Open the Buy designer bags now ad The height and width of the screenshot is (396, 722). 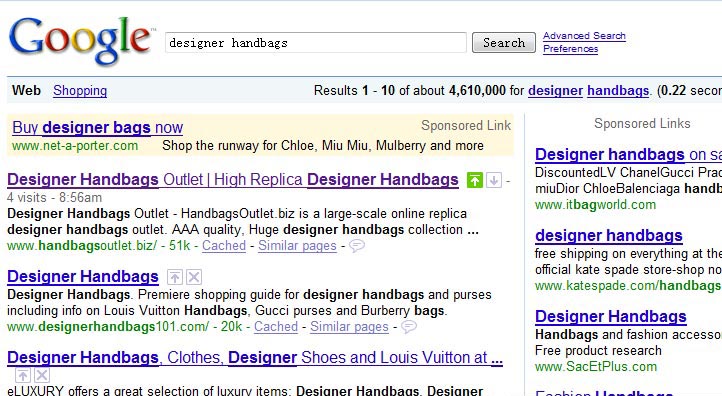pos(98,127)
